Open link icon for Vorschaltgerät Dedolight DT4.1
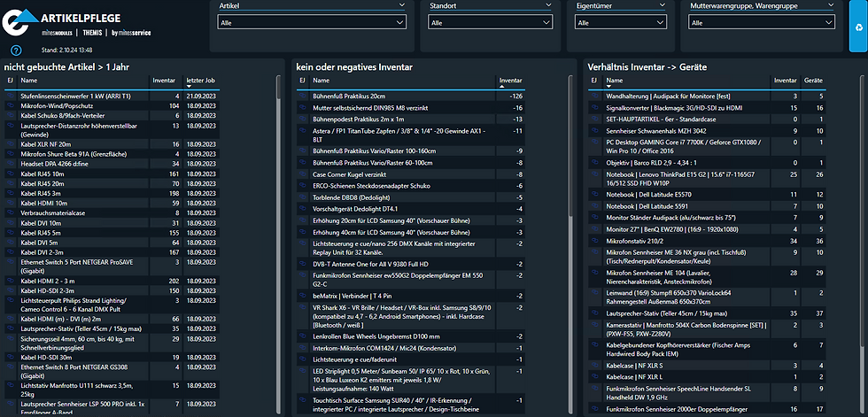 [302, 209]
